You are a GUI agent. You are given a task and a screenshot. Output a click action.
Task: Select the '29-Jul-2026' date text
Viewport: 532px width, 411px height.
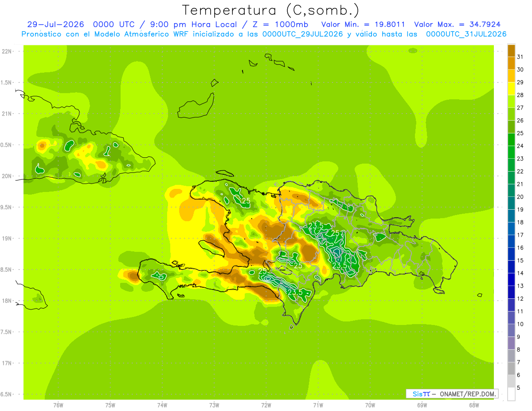tap(55, 24)
